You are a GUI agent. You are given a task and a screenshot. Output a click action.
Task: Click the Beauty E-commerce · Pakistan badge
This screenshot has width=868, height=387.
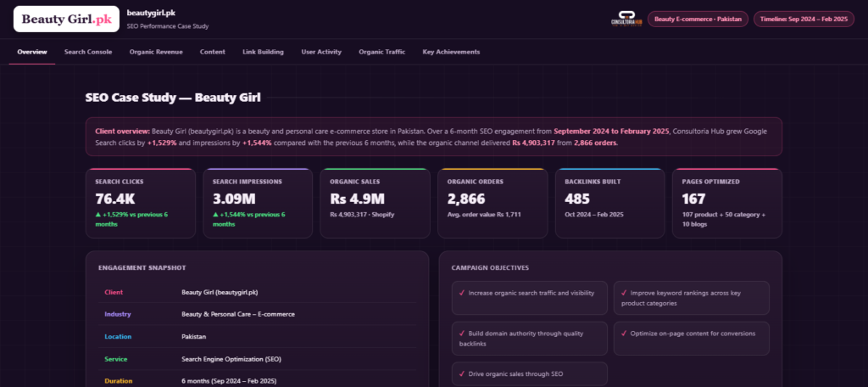[698, 19]
